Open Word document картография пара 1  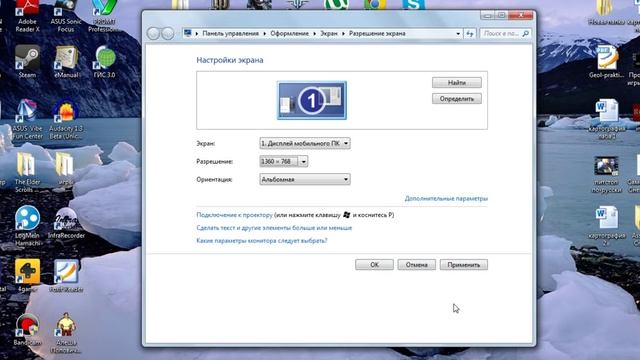click(607, 119)
